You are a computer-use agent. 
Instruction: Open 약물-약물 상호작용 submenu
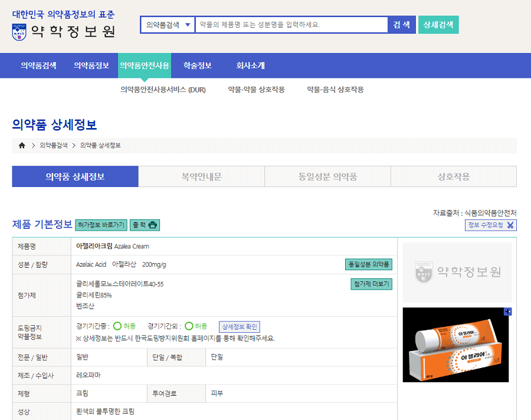(x=257, y=90)
